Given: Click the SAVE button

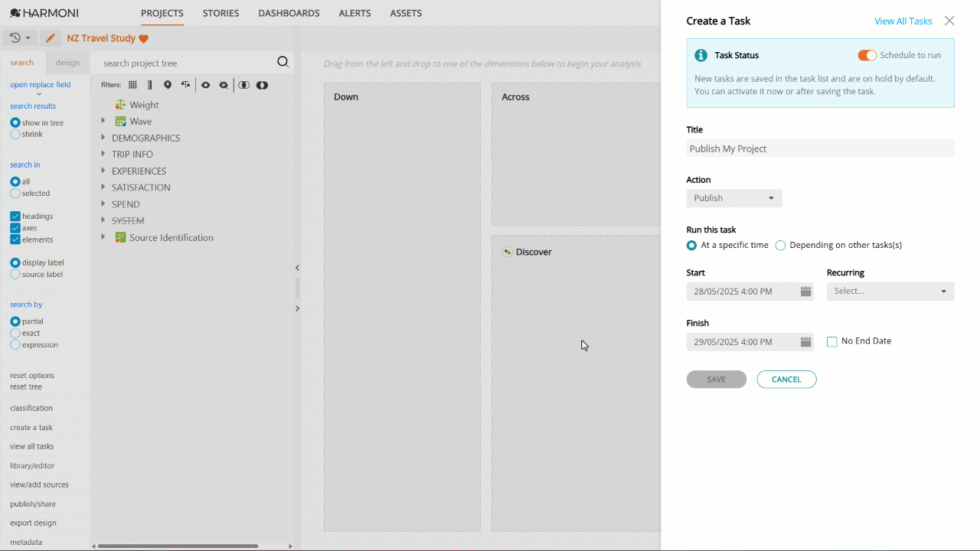Looking at the screenshot, I should click(x=717, y=380).
